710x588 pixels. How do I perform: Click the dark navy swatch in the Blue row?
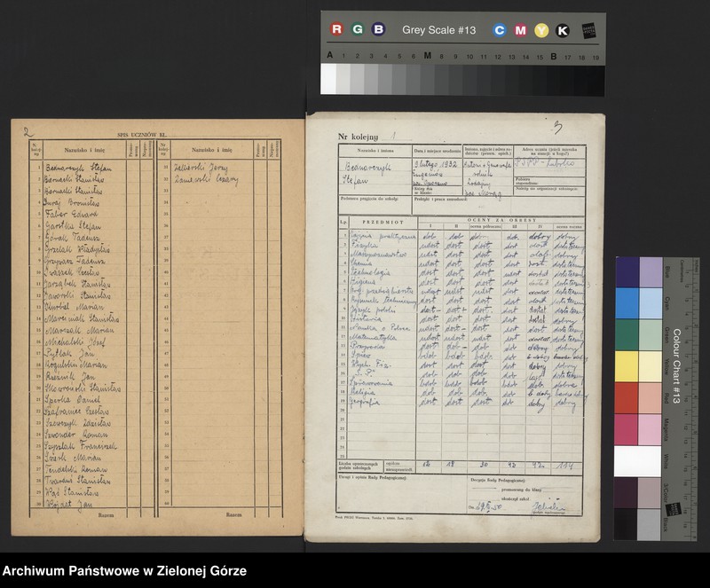point(627,272)
